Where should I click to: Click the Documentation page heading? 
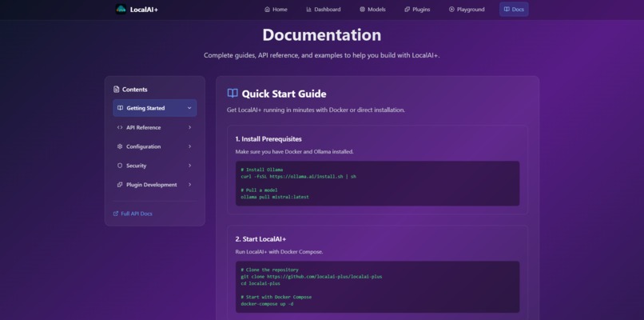click(322, 35)
